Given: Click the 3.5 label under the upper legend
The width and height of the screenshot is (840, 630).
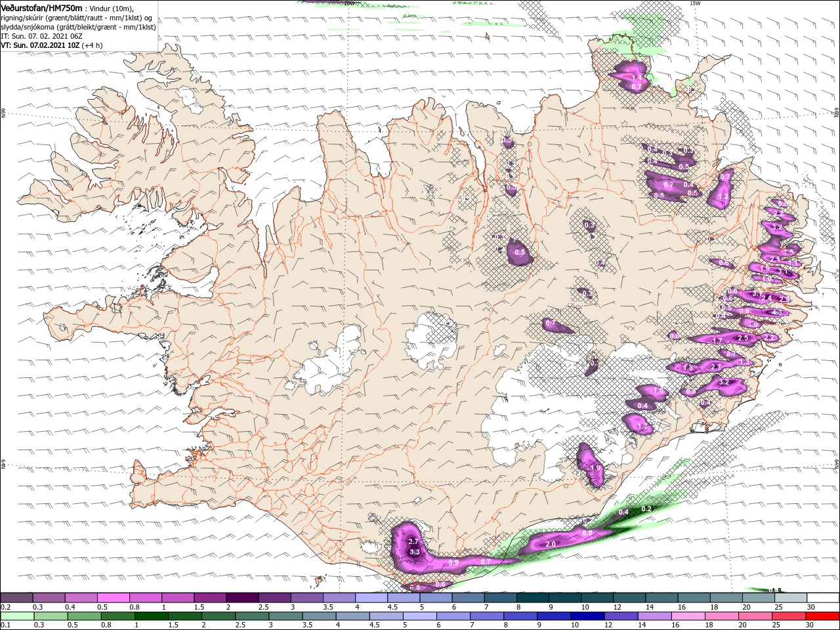Looking at the screenshot, I should click(x=328, y=607).
